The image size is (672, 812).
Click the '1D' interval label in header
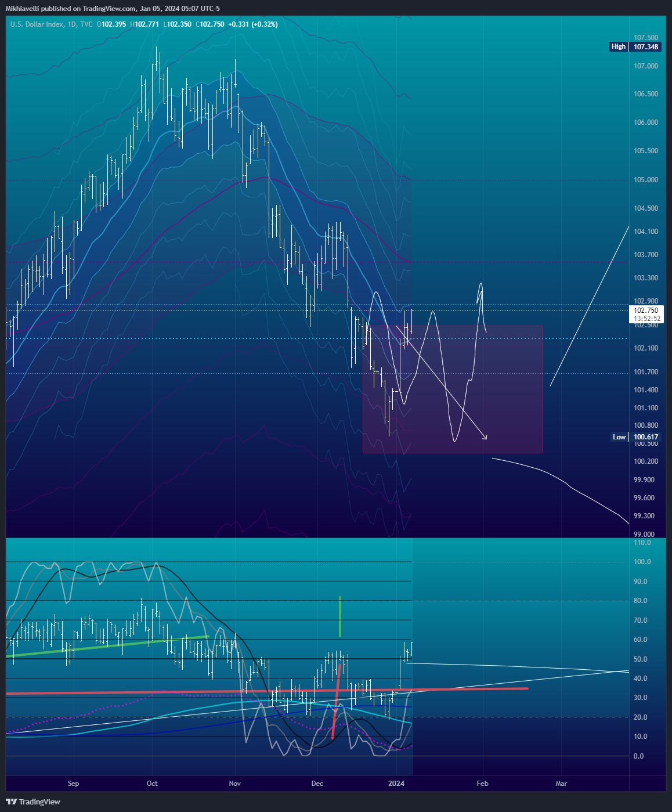pos(71,24)
